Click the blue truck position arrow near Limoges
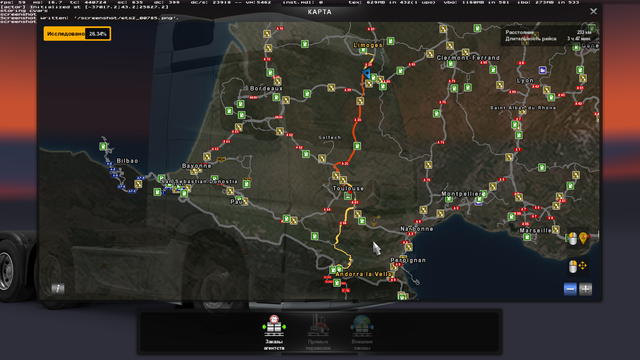This screenshot has width=640, height=360. point(366,73)
